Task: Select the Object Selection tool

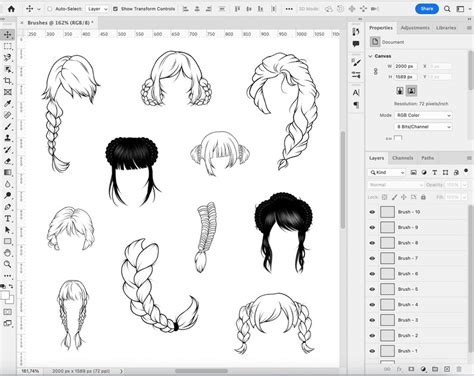Action: [x=8, y=69]
